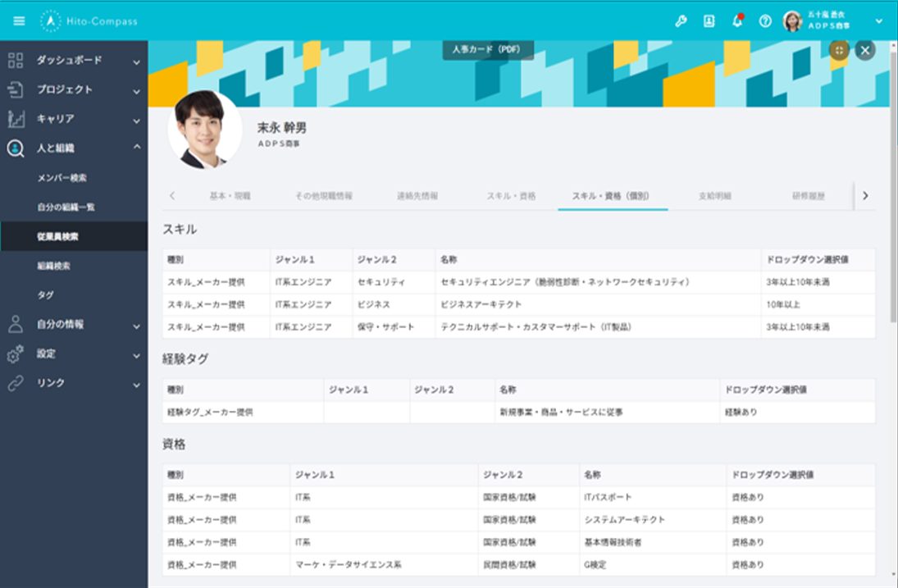The height and width of the screenshot is (588, 898).
Task: Click the employee name 末永 幹男
Action: [x=281, y=128]
